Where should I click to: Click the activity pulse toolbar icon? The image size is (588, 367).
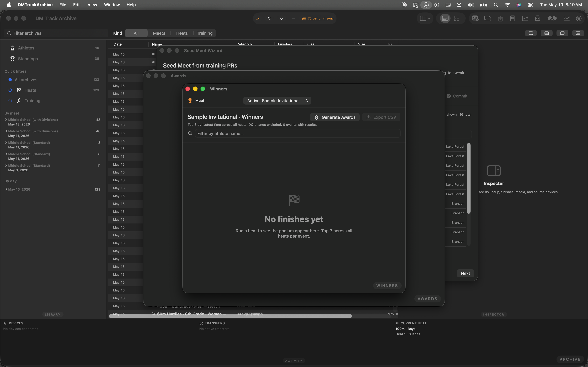281,19
